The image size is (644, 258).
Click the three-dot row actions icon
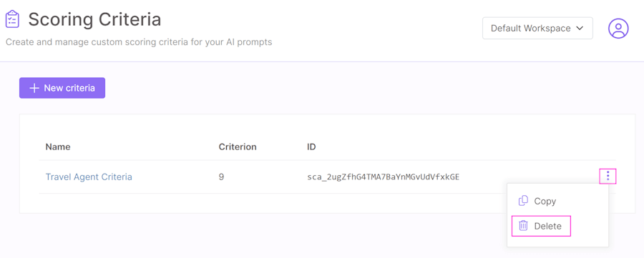[x=608, y=177]
